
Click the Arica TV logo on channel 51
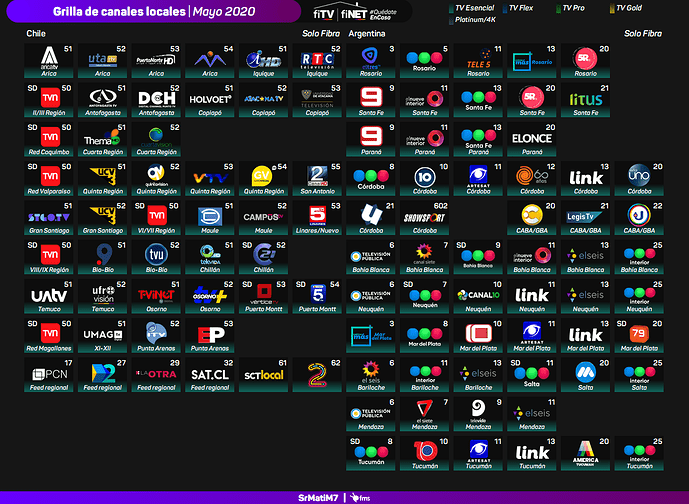(x=49, y=58)
